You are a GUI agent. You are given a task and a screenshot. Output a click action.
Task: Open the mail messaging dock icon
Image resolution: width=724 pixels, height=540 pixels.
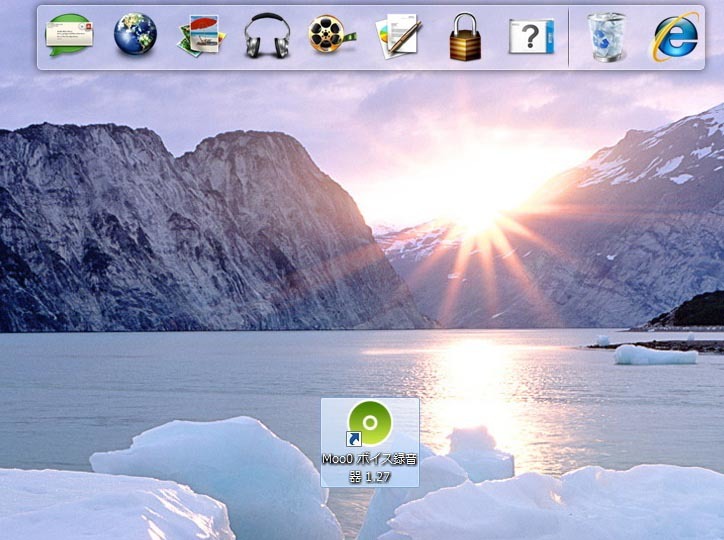(x=69, y=35)
